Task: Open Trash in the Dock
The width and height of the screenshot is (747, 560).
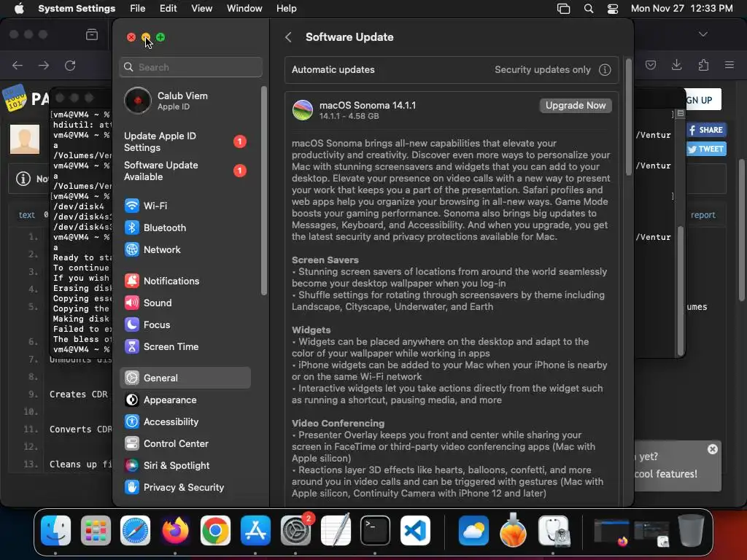Action: click(x=691, y=530)
